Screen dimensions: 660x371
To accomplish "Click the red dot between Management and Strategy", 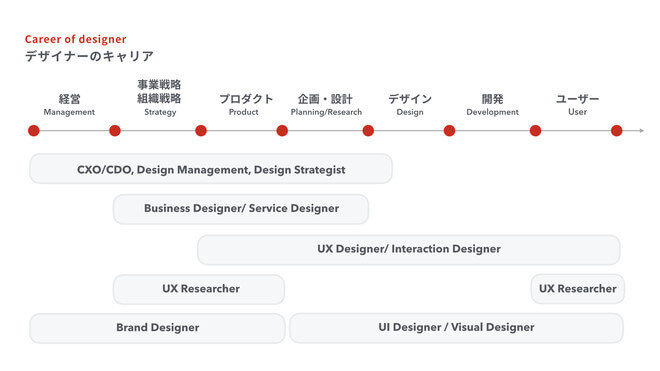I will (x=115, y=131).
